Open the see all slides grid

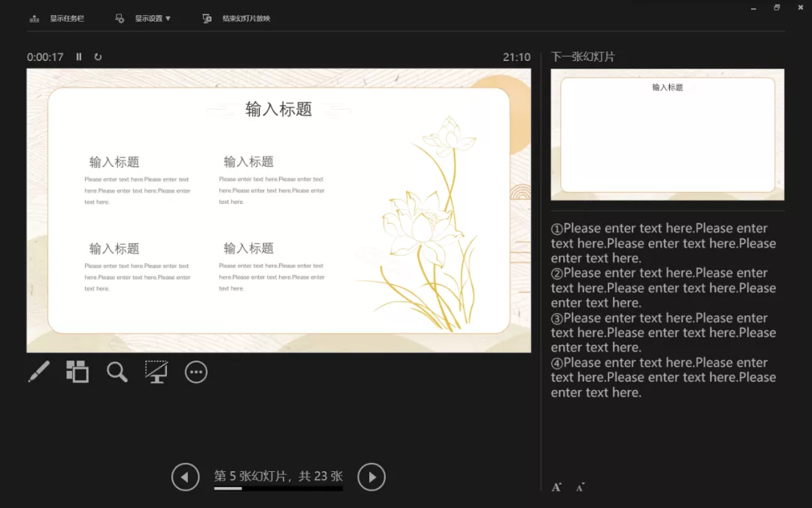tap(77, 372)
